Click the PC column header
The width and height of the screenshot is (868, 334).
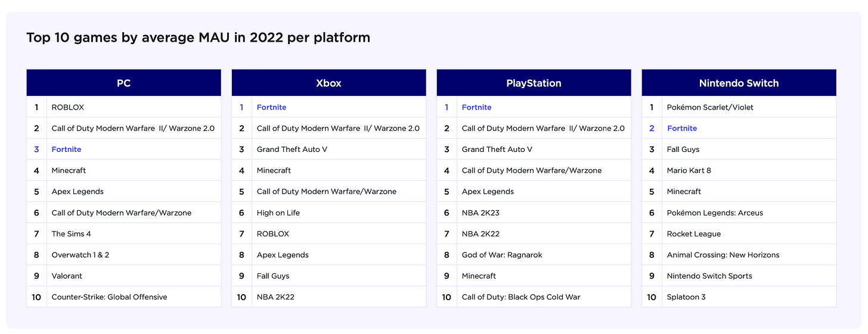click(123, 83)
